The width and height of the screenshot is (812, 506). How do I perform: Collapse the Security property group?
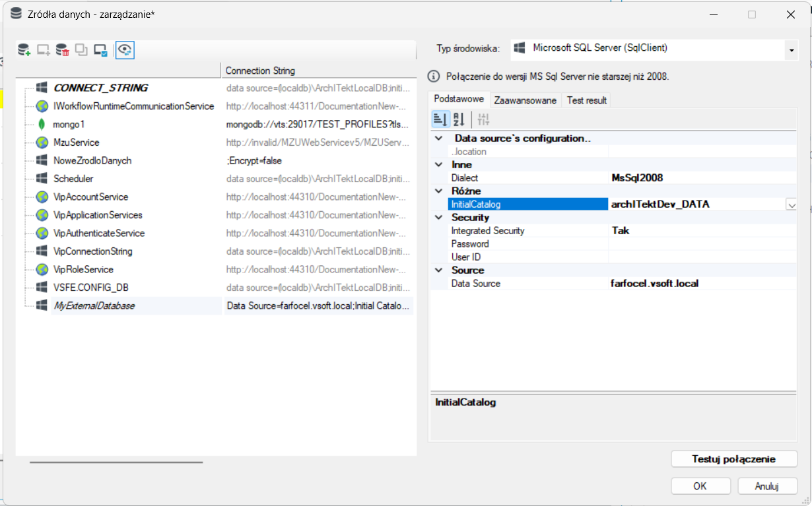438,218
